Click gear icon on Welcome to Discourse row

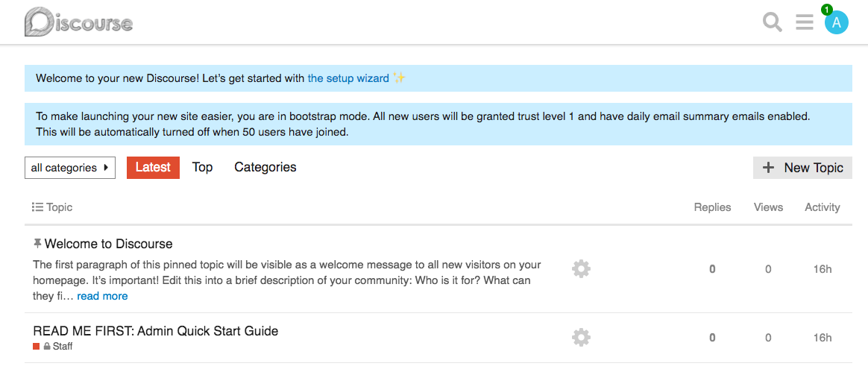[581, 268]
